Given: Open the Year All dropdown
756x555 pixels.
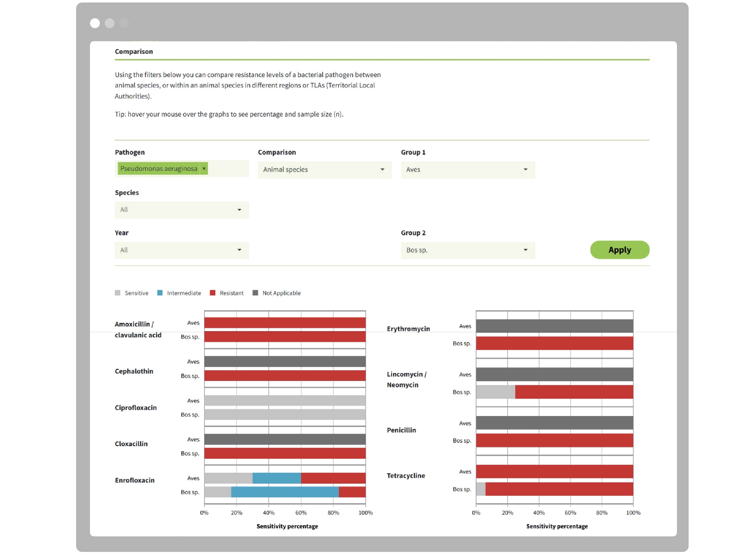Looking at the screenshot, I should tap(182, 250).
